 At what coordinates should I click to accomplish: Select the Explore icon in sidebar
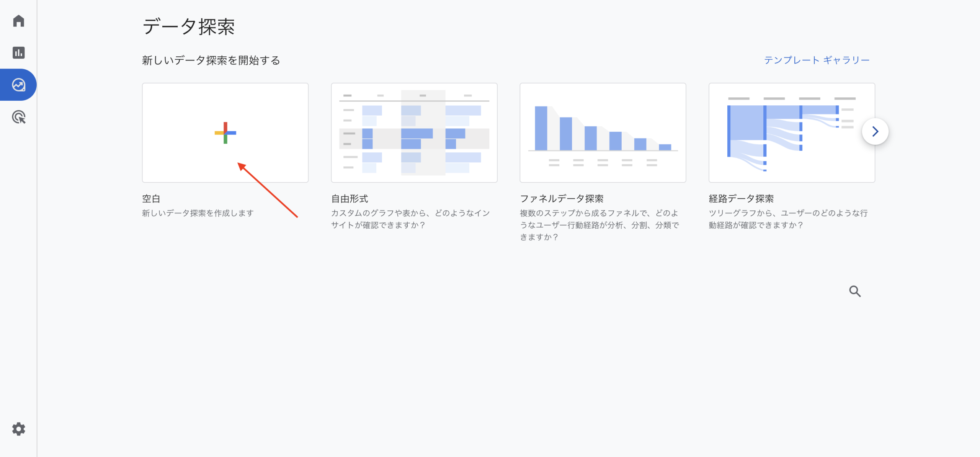[x=18, y=85]
